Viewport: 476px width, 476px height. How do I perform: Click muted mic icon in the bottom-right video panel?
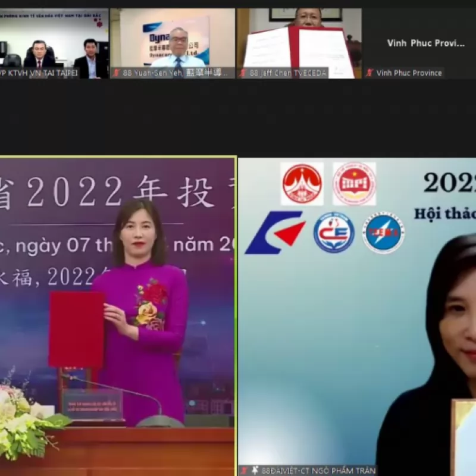click(x=243, y=471)
